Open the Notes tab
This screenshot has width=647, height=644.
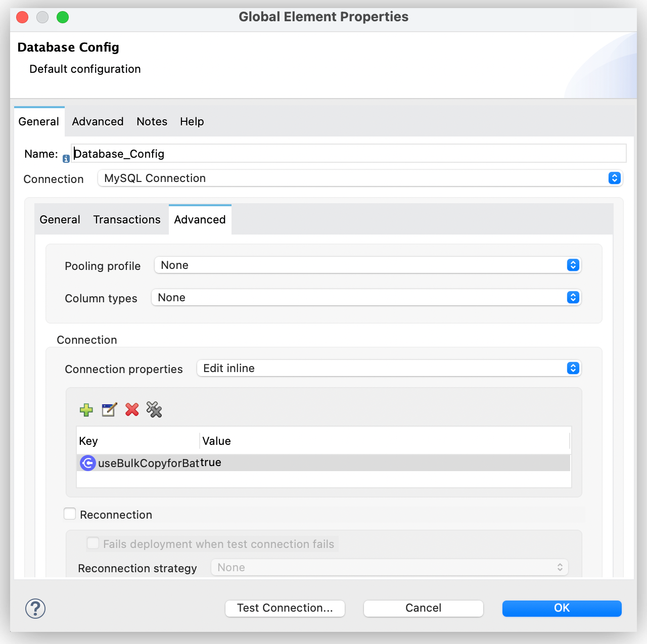[152, 121]
